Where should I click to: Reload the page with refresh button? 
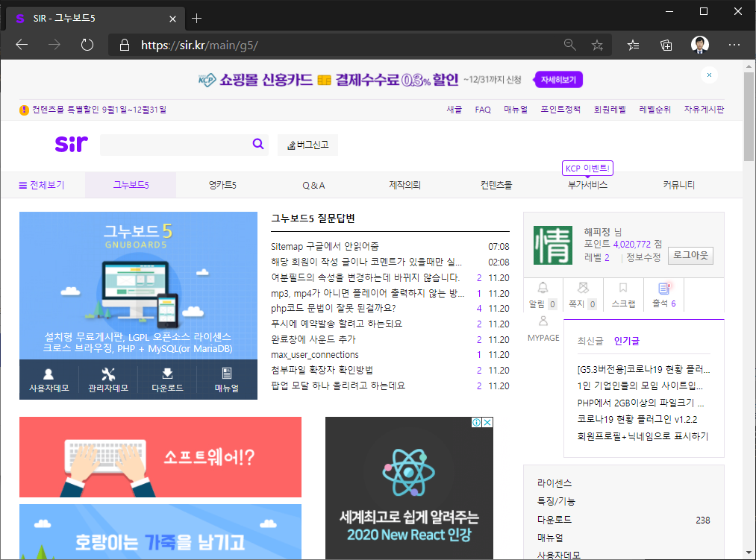87,45
